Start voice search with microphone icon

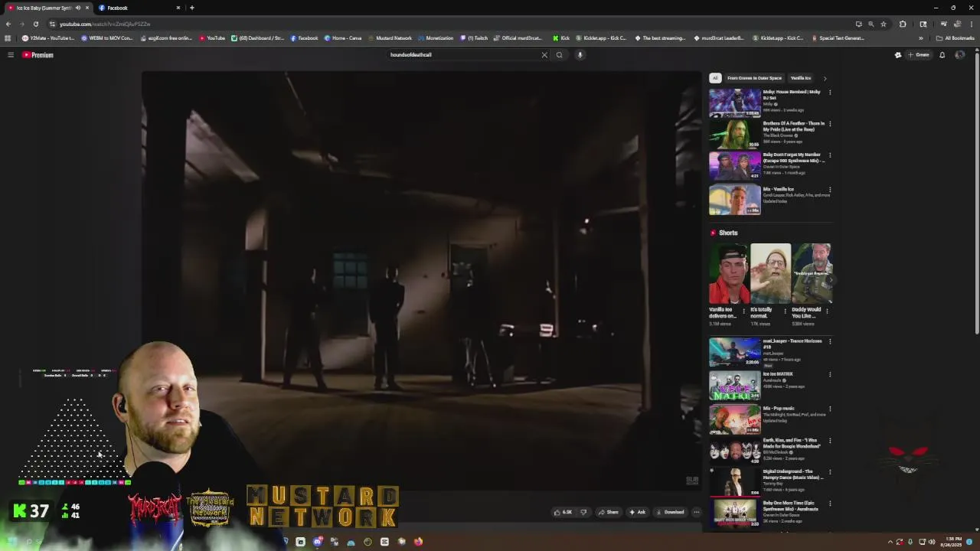(x=580, y=55)
